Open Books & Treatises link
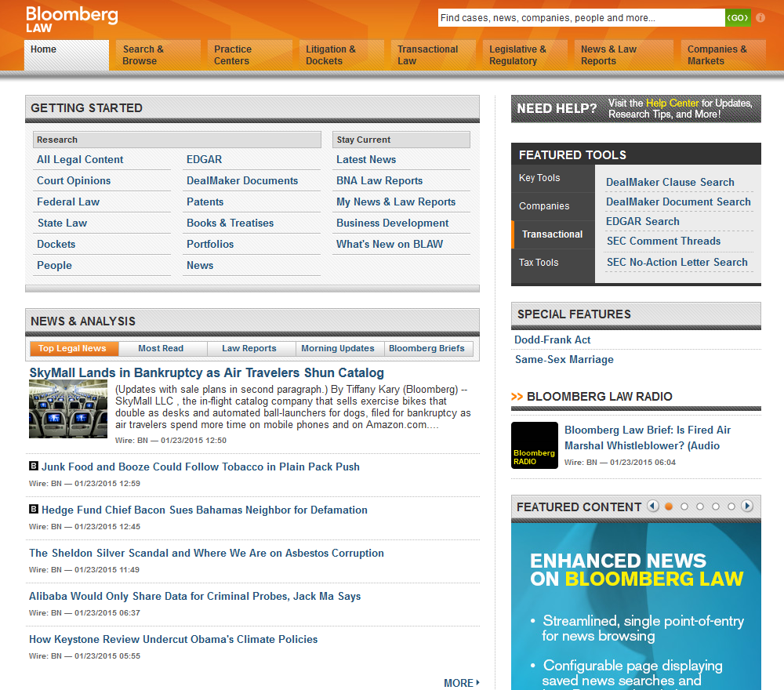Image resolution: width=784 pixels, height=690 pixels. (x=230, y=223)
